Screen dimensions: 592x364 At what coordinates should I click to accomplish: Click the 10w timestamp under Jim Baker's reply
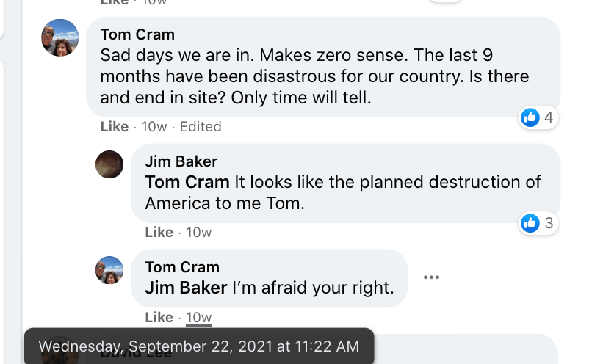pyautogui.click(x=198, y=232)
